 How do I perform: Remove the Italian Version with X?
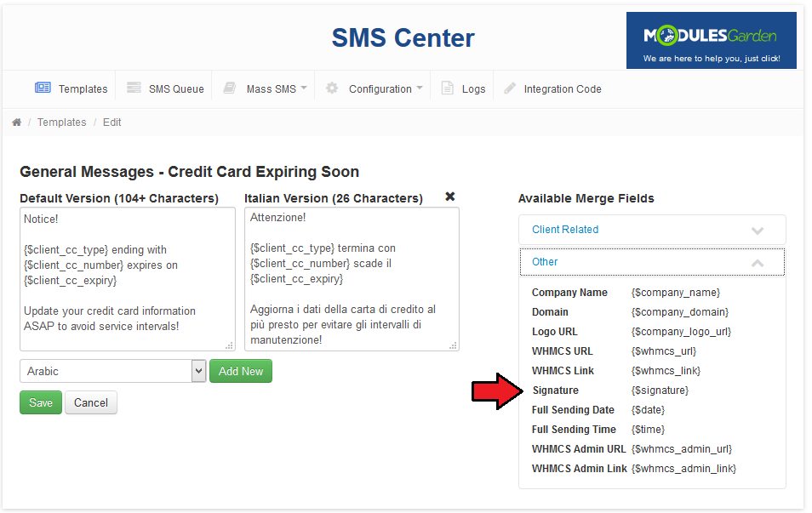coord(450,197)
